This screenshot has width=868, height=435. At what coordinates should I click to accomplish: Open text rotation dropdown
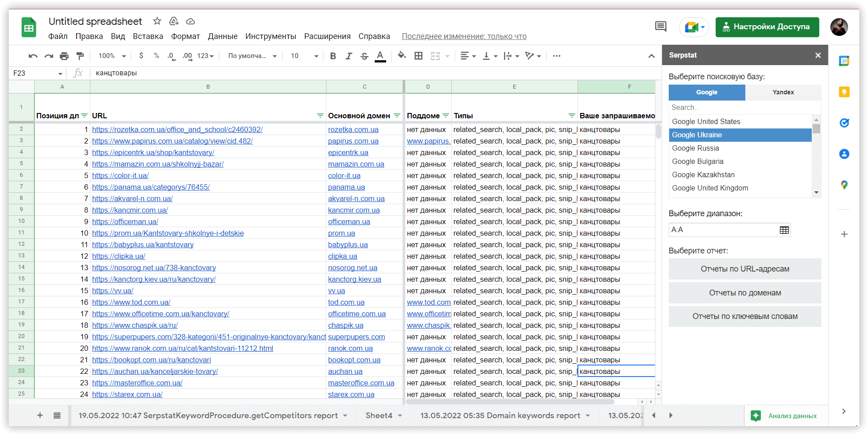click(x=533, y=56)
